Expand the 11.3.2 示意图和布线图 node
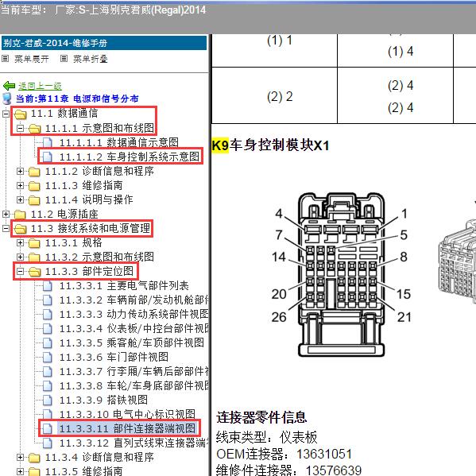476x476 pixels. coord(20,257)
